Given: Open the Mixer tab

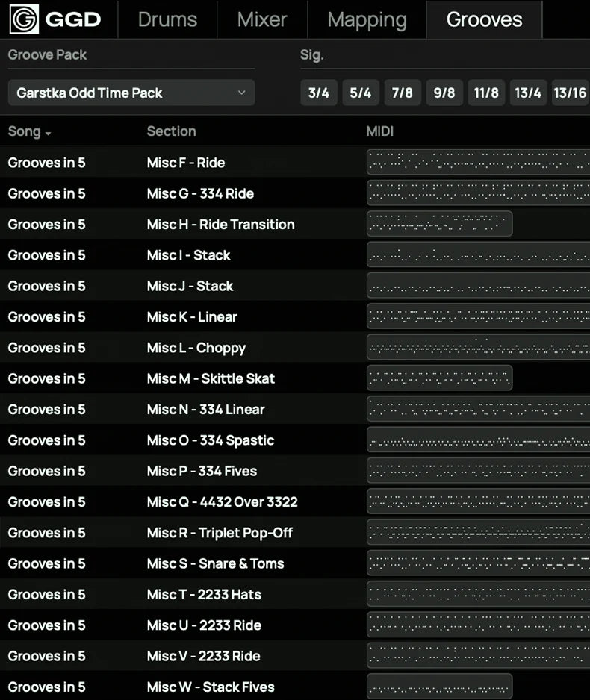Looking at the screenshot, I should click(x=261, y=19).
